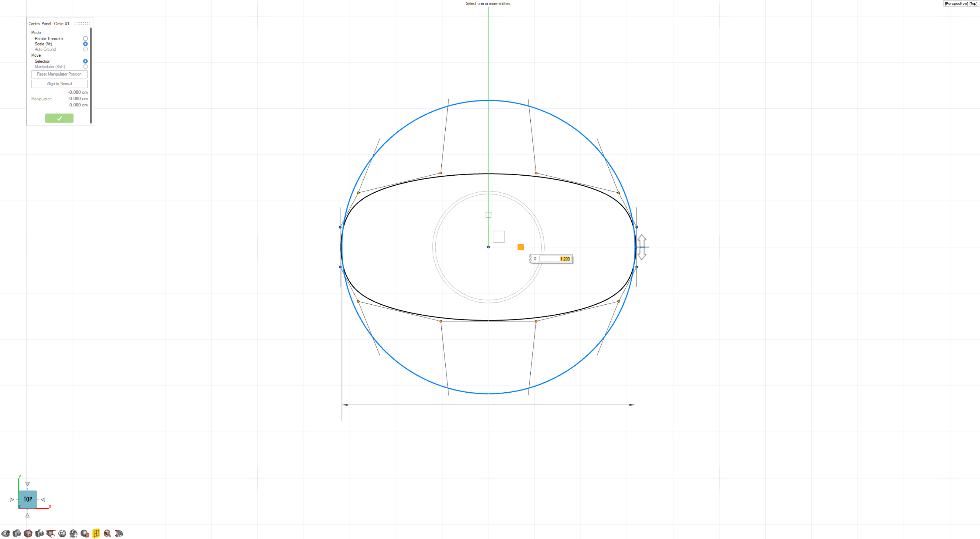Select the Scale (Alt) mode radio button
This screenshot has height=539, width=980.
[x=85, y=44]
